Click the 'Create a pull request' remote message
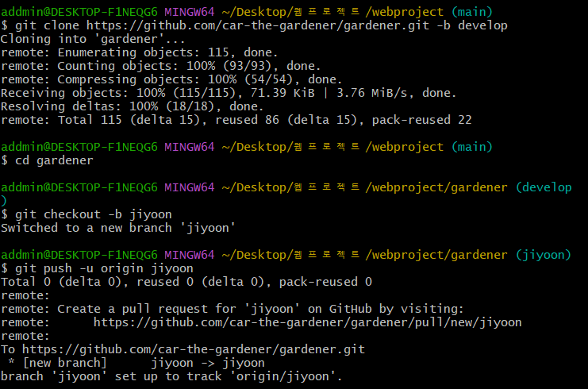 233,309
